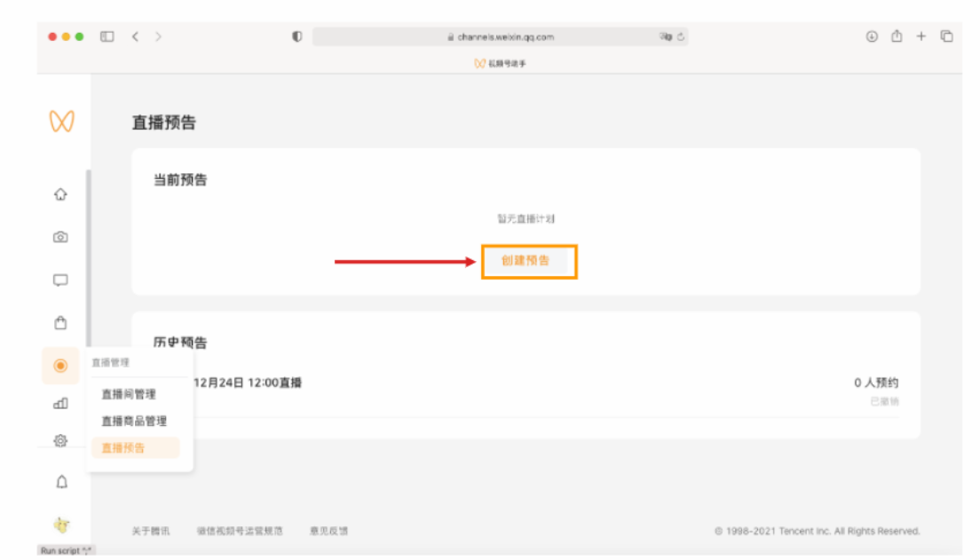Open Safari downloads icon

pos(872,37)
